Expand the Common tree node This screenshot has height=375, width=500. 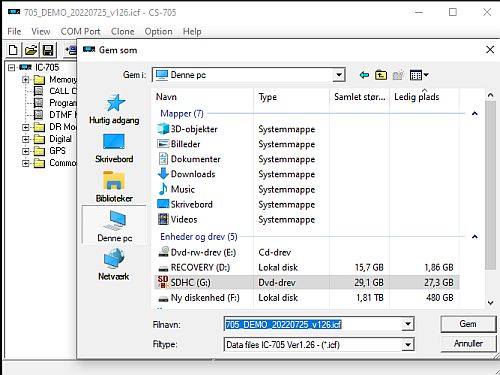26,163
